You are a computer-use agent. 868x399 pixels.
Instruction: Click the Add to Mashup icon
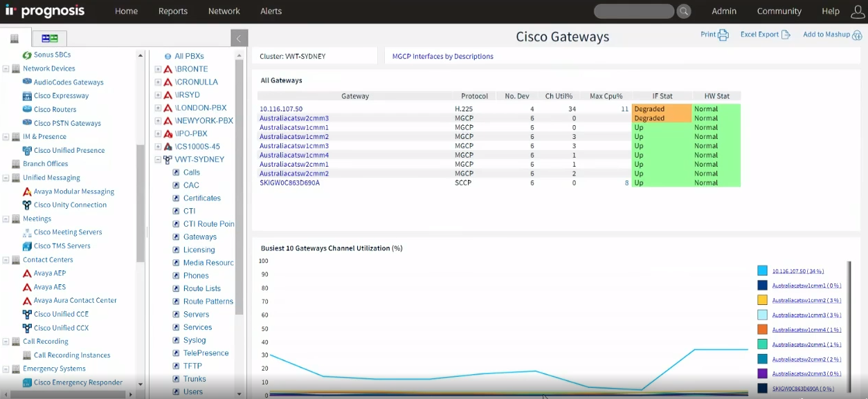coord(856,35)
